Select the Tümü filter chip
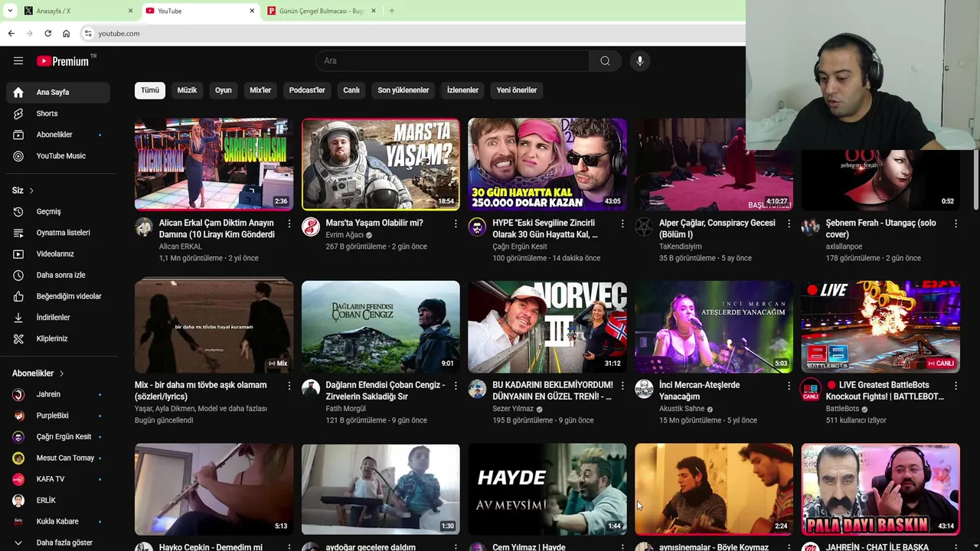This screenshot has height=551, width=980. (150, 90)
